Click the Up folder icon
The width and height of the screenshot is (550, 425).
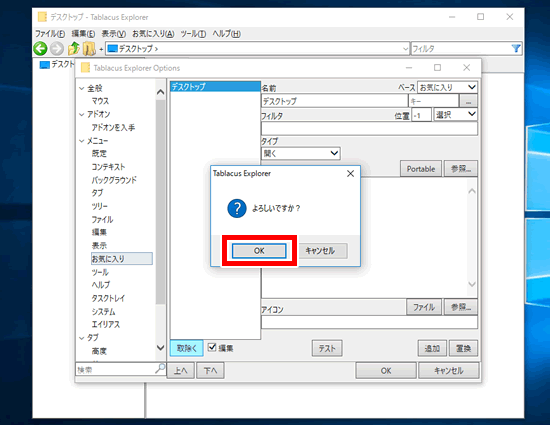click(x=74, y=48)
